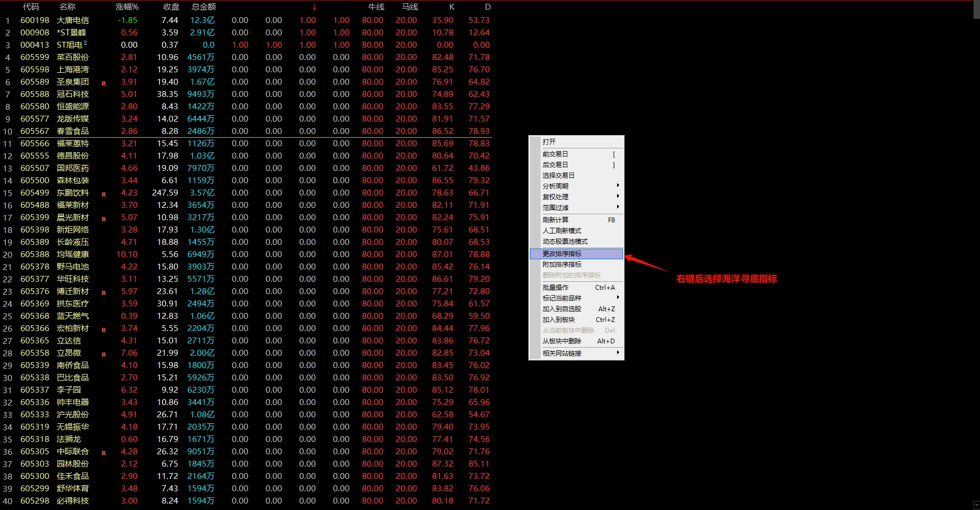Expand the 分析周期 submenu
The height and width of the screenshot is (510, 980).
pyautogui.click(x=576, y=186)
